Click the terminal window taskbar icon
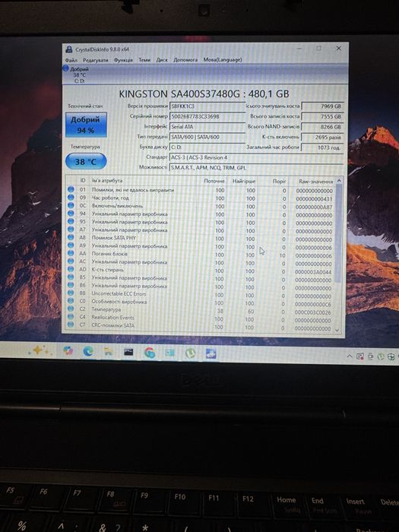Screen dimensions: 399x532 pyautogui.click(x=128, y=352)
